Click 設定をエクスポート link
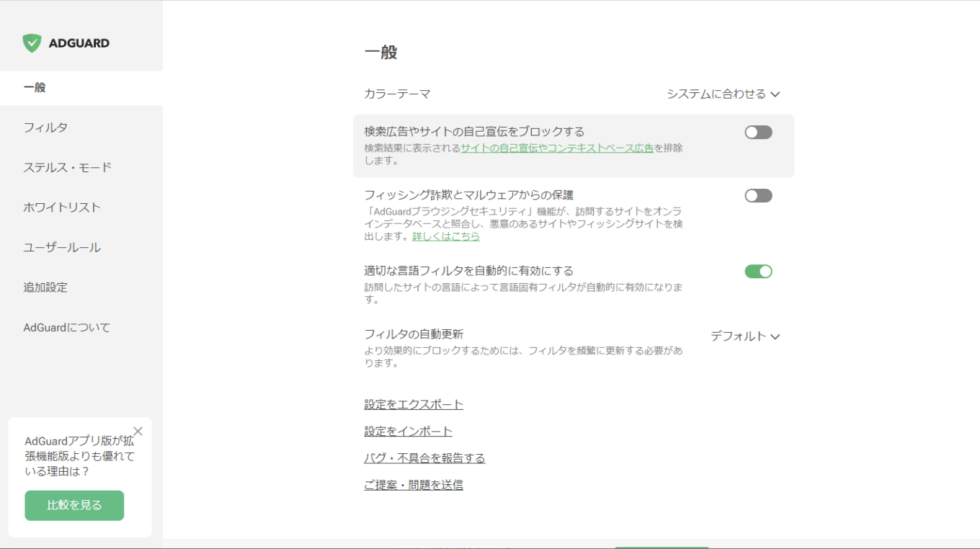 (x=414, y=405)
